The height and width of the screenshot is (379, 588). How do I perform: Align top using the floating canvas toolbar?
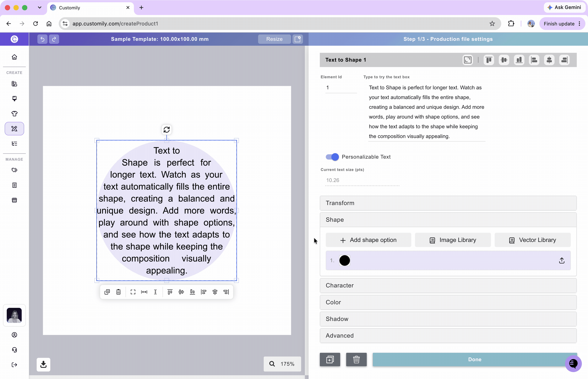tap(170, 292)
